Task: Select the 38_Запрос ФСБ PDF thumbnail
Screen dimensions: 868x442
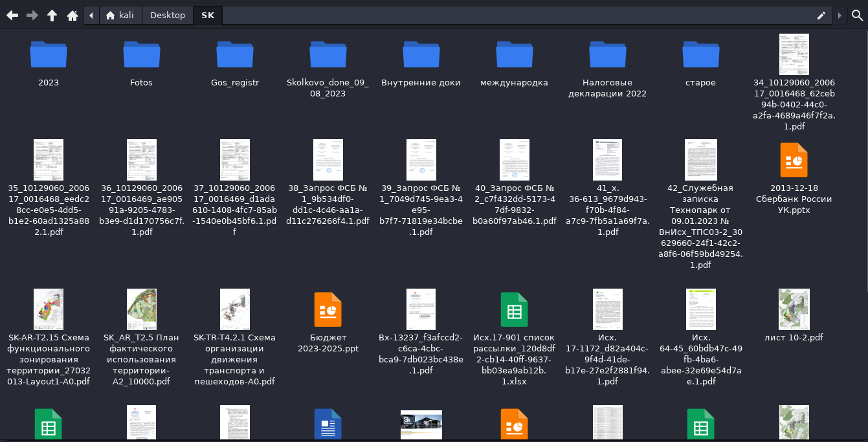Action: coord(328,160)
